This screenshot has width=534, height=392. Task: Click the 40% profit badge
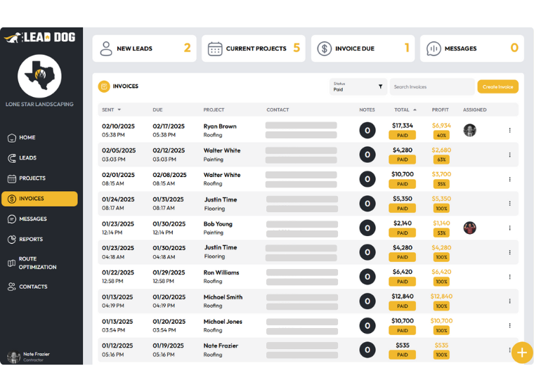(441, 136)
